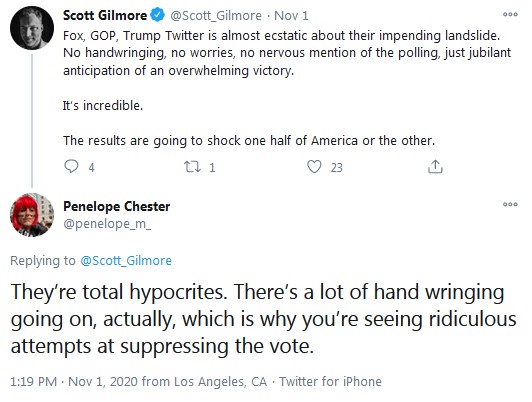Click the like count 23

coord(337,168)
